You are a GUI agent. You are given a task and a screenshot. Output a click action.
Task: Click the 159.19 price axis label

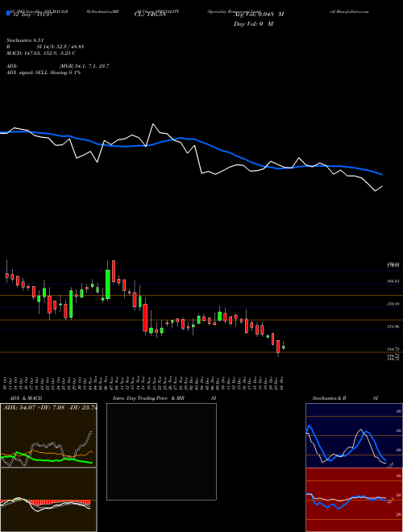point(393,304)
